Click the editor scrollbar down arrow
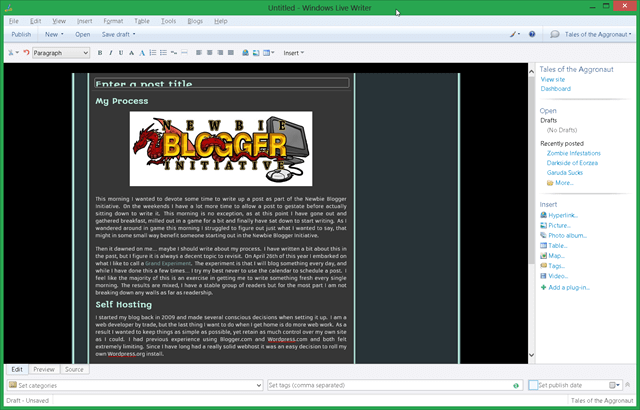This screenshot has height=410, width=640. coord(531,355)
